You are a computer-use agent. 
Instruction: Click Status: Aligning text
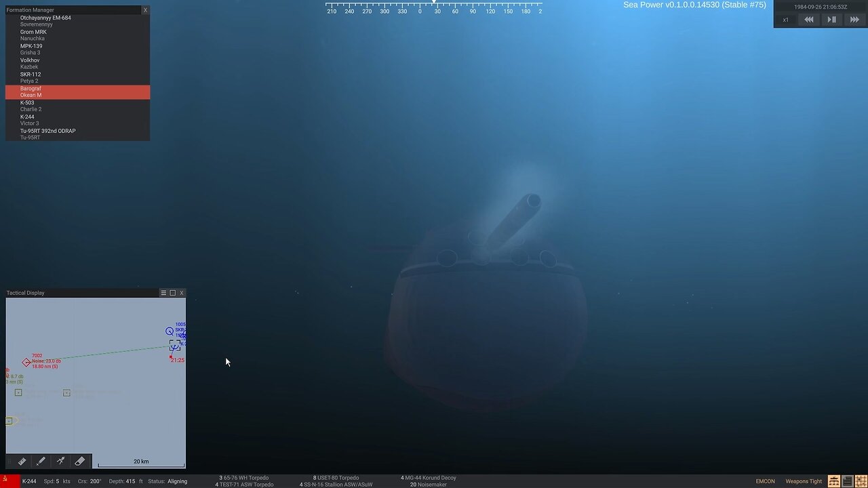click(x=167, y=481)
